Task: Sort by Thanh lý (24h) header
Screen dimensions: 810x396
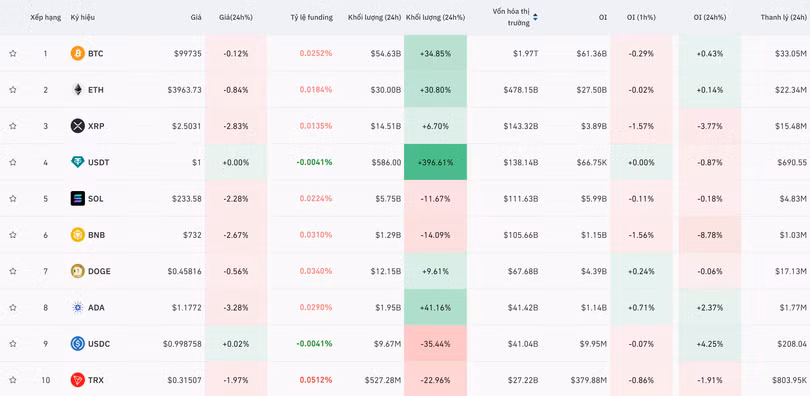Action: coord(784,17)
